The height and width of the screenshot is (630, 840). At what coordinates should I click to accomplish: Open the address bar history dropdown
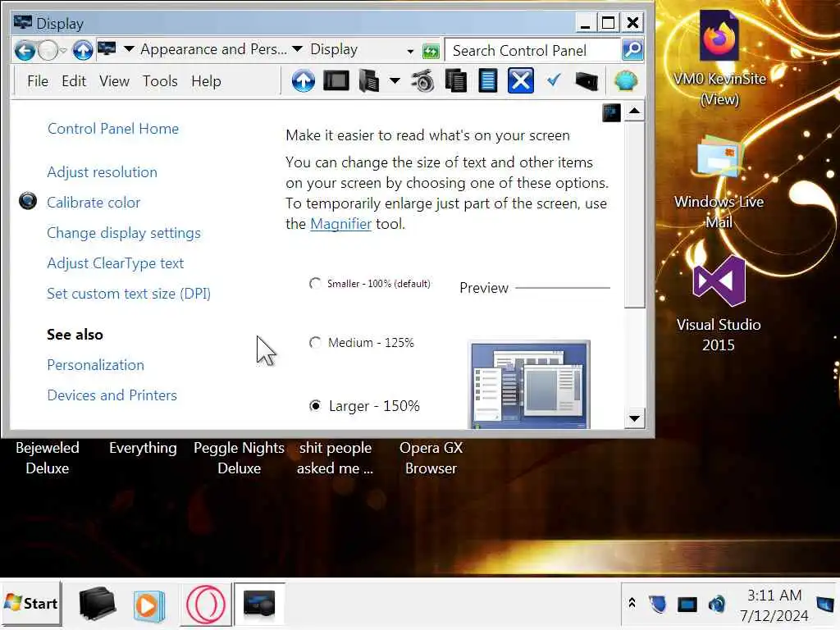[x=410, y=52]
